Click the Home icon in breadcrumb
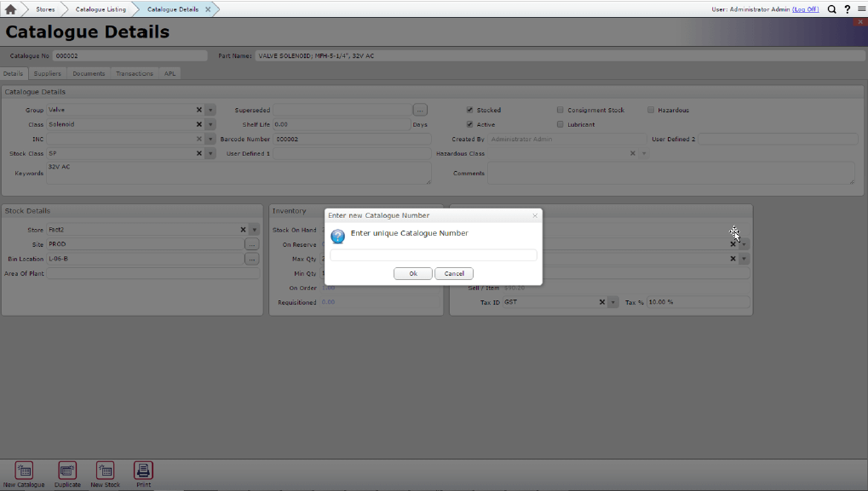The width and height of the screenshot is (868, 491). 11,9
